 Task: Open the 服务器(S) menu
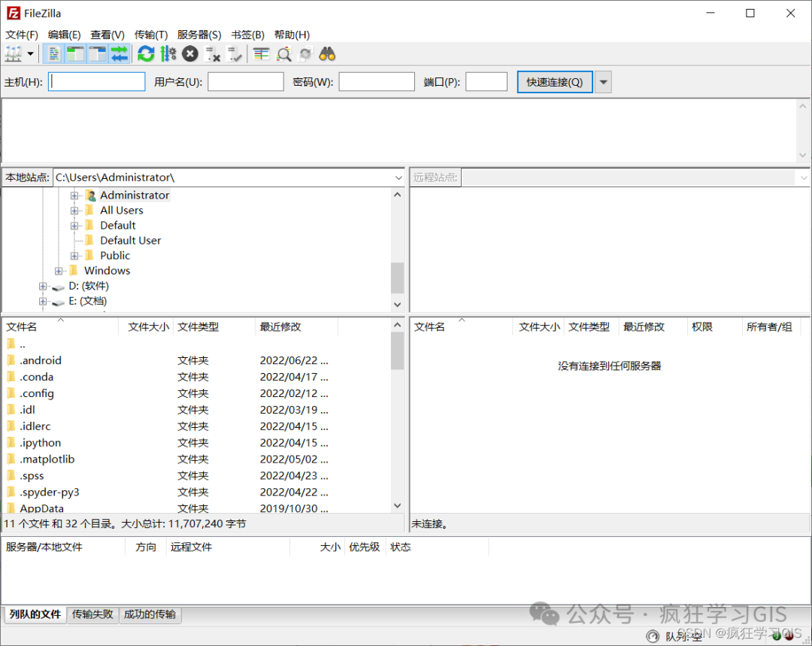(198, 35)
